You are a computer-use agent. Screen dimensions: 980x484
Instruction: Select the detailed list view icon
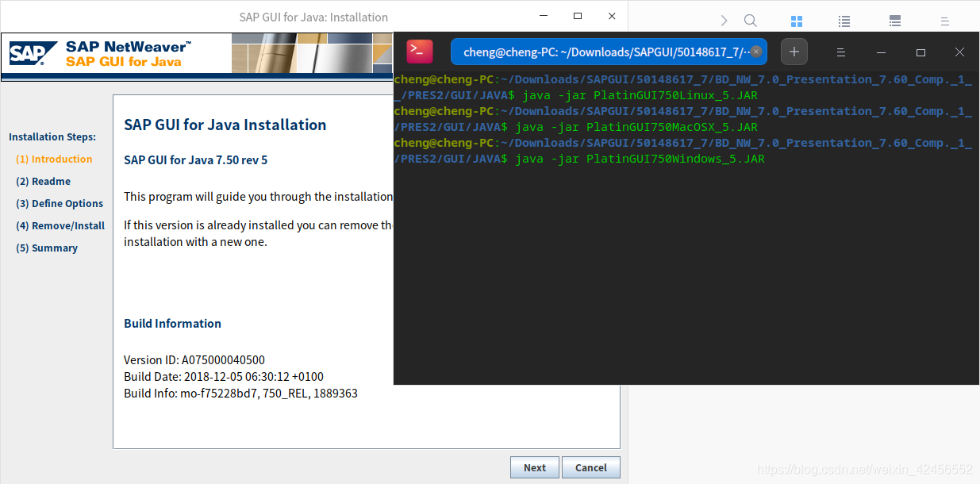pos(894,21)
